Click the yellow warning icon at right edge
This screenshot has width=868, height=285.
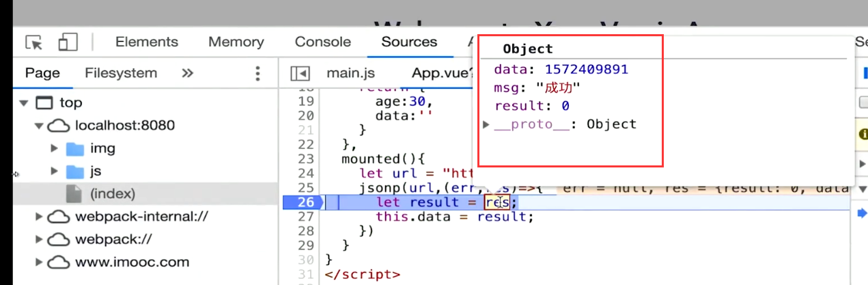pyautogui.click(x=863, y=134)
